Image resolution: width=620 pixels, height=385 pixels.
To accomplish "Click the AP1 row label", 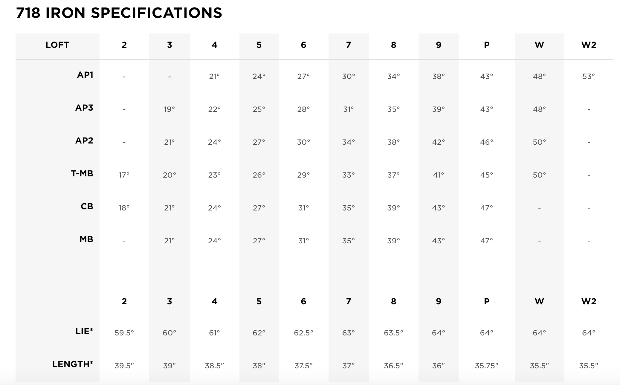I will coord(85,75).
